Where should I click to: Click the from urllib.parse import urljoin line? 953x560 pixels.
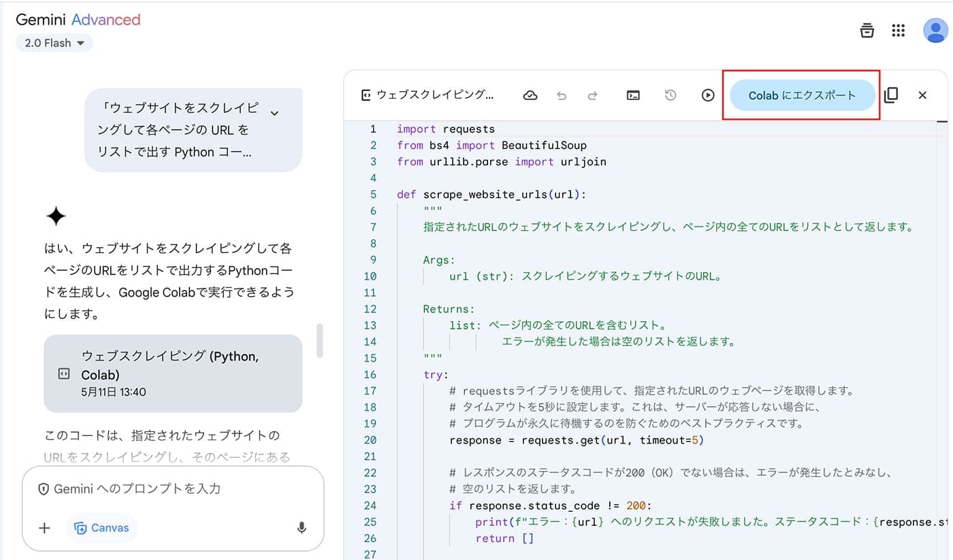[x=501, y=161]
